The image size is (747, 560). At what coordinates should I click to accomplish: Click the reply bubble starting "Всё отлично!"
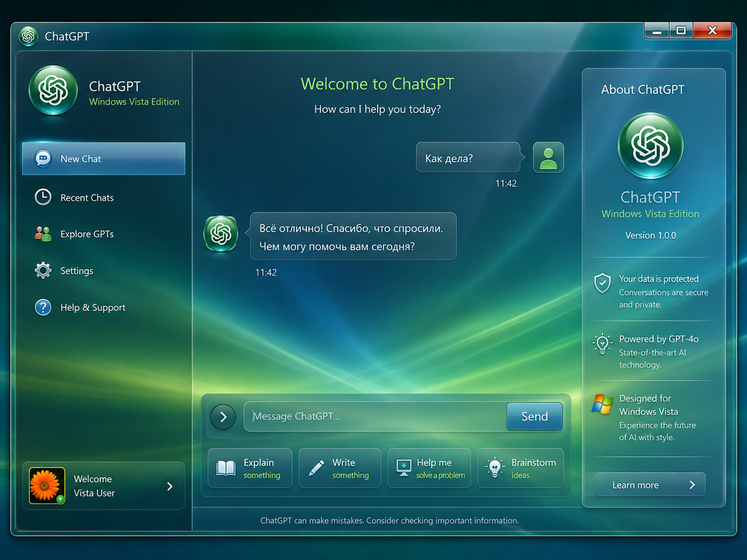353,237
